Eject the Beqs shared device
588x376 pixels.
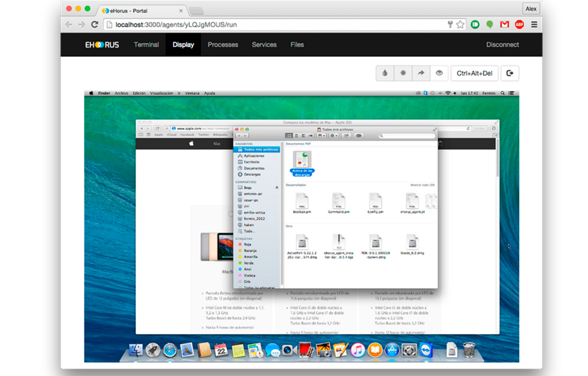coord(277,188)
